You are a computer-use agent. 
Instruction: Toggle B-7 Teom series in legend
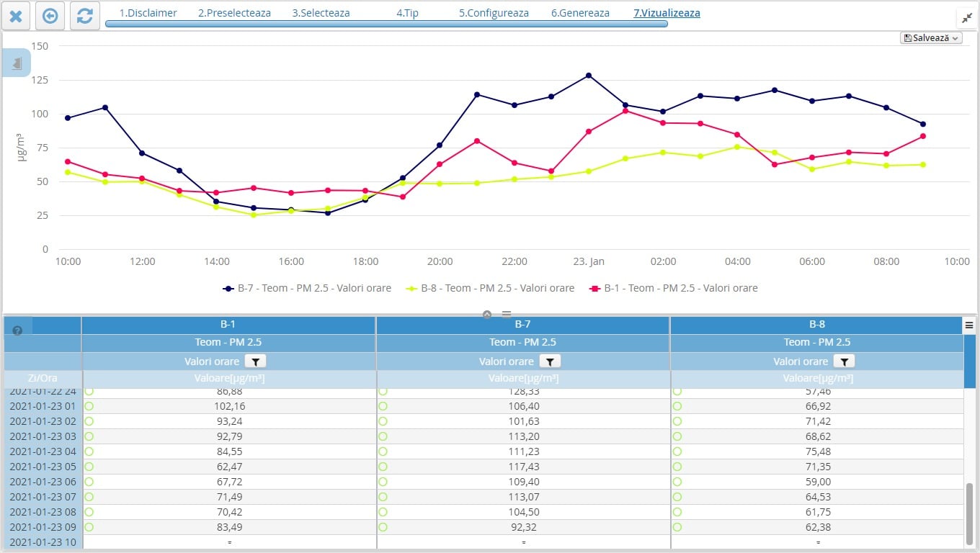(307, 288)
